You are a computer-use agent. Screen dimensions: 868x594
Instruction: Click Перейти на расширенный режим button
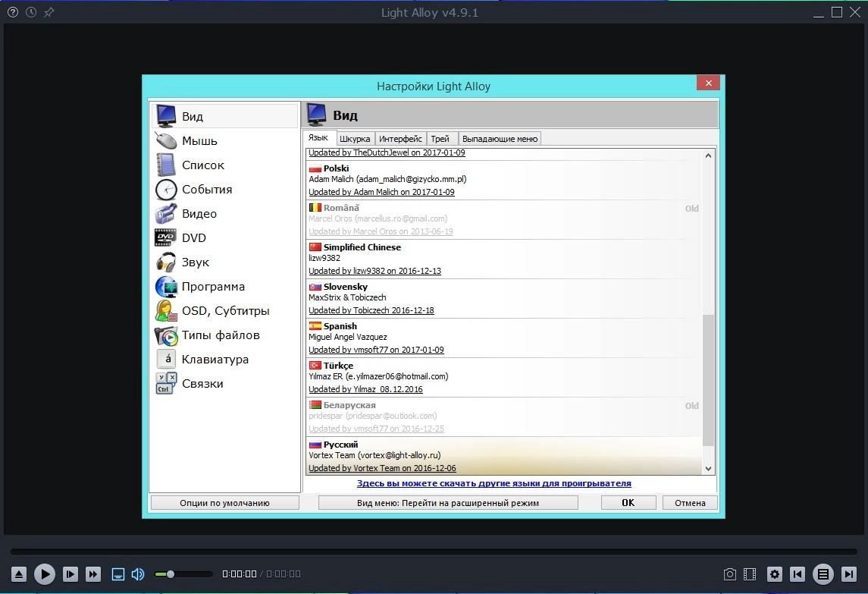pos(448,502)
